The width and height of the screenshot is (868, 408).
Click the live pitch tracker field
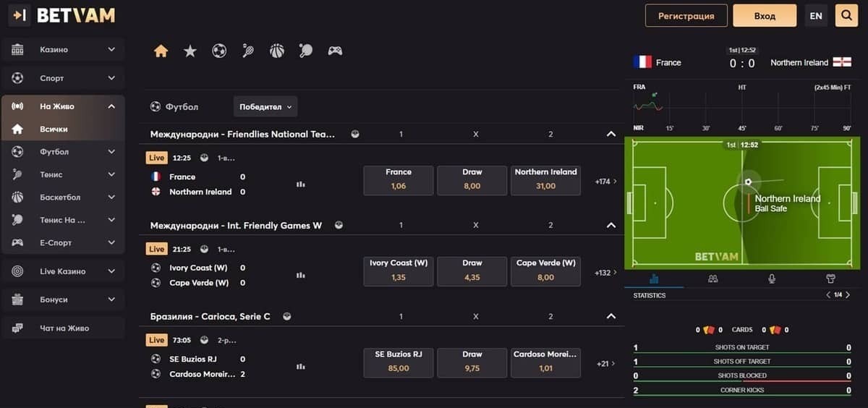click(x=742, y=203)
